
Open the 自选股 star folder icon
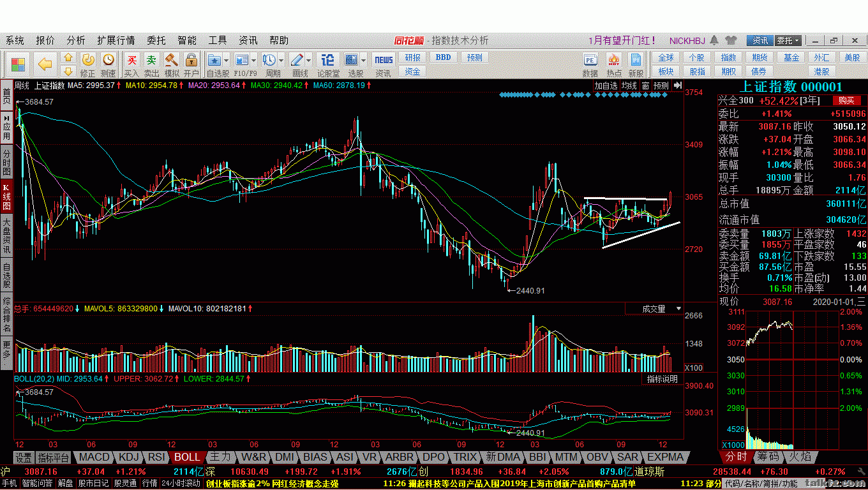214,60
